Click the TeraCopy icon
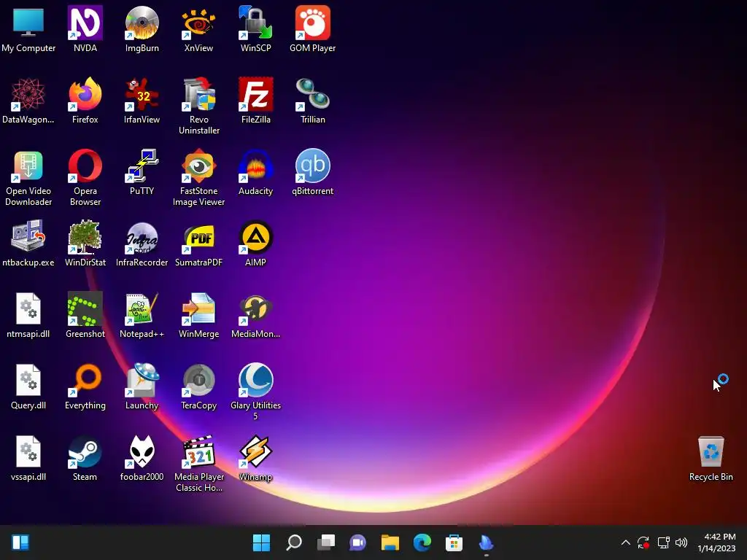The height and width of the screenshot is (560, 747). (x=198, y=380)
